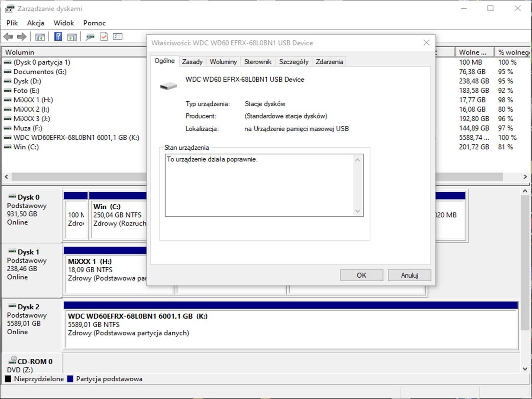Open the Akcja menu
Screen dimensions: 532x399
click(36, 23)
